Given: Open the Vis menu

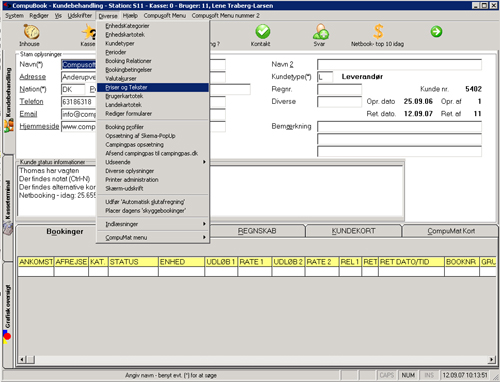Looking at the screenshot, I should click(x=58, y=16).
